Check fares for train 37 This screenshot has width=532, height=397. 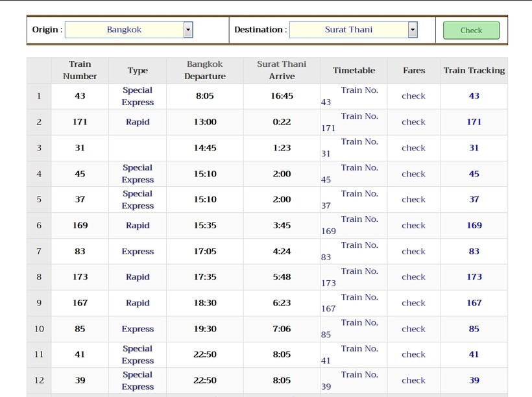tap(413, 200)
